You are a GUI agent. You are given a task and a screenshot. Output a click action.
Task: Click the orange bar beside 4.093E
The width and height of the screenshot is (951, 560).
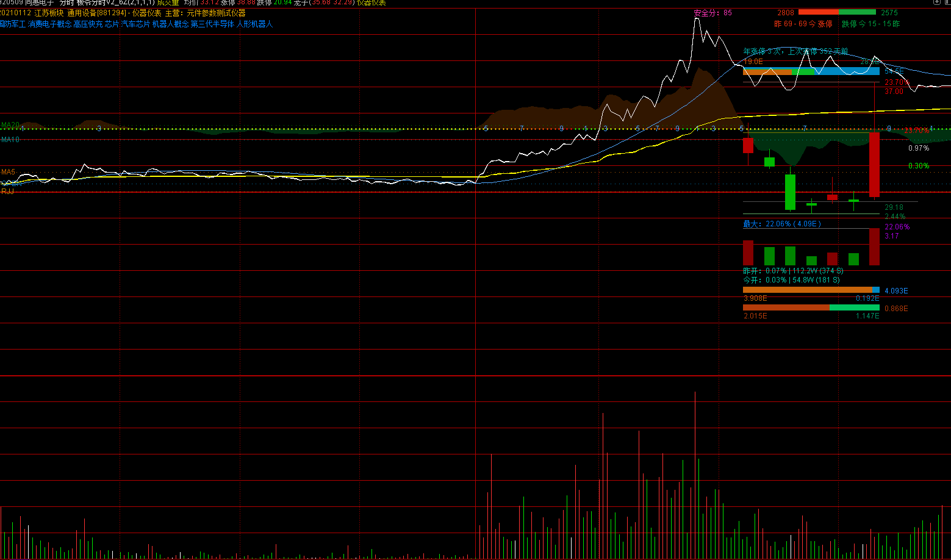tap(807, 290)
